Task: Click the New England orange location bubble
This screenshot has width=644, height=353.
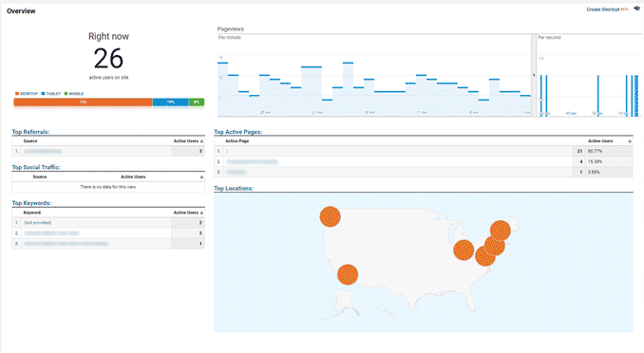Action: coord(501,231)
